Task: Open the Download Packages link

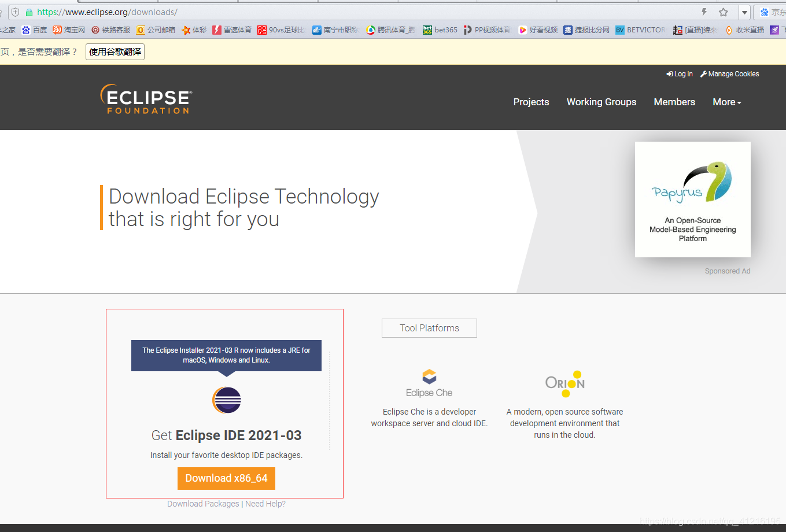Action: pyautogui.click(x=203, y=504)
